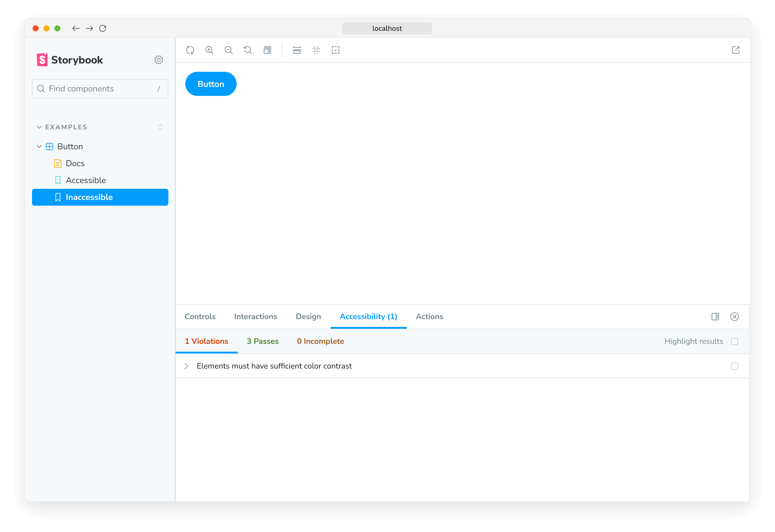Collapse the Button component tree item
The width and height of the screenshot is (775, 532).
[39, 146]
